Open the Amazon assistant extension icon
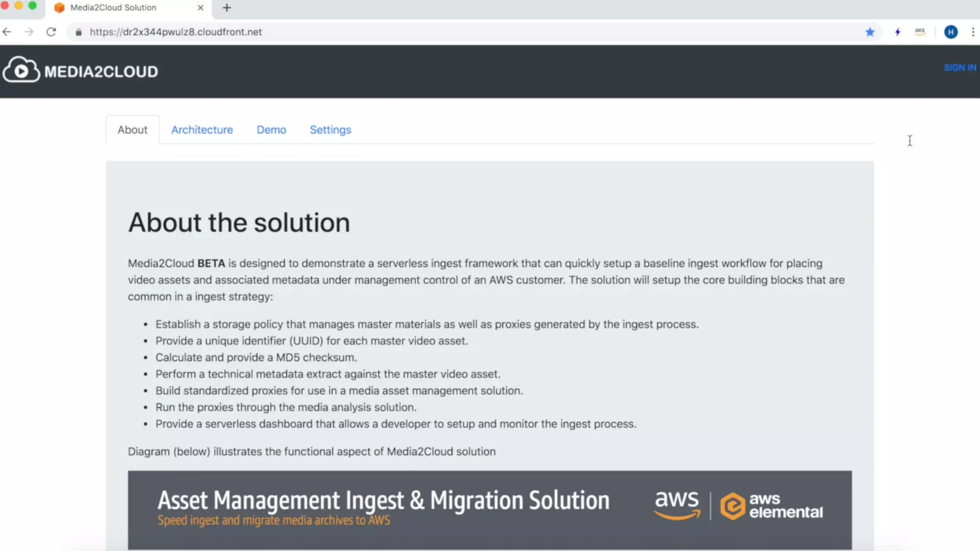The width and height of the screenshot is (980, 551). (x=920, y=32)
